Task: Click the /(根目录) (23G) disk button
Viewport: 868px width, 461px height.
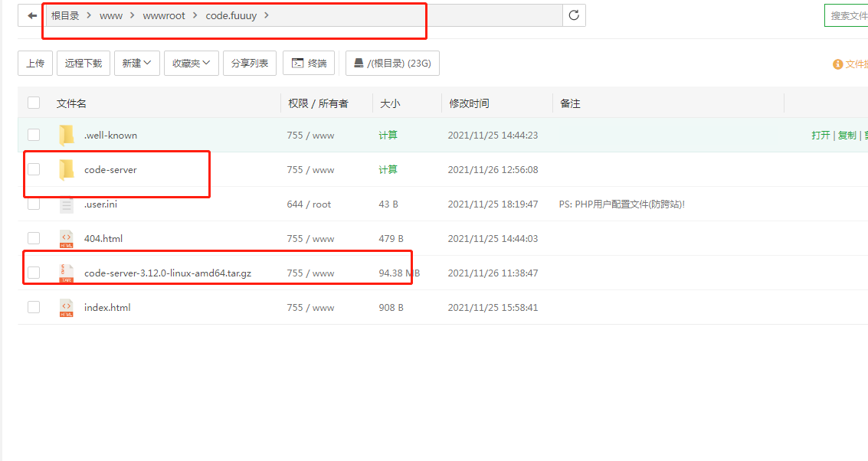Action: tap(392, 63)
